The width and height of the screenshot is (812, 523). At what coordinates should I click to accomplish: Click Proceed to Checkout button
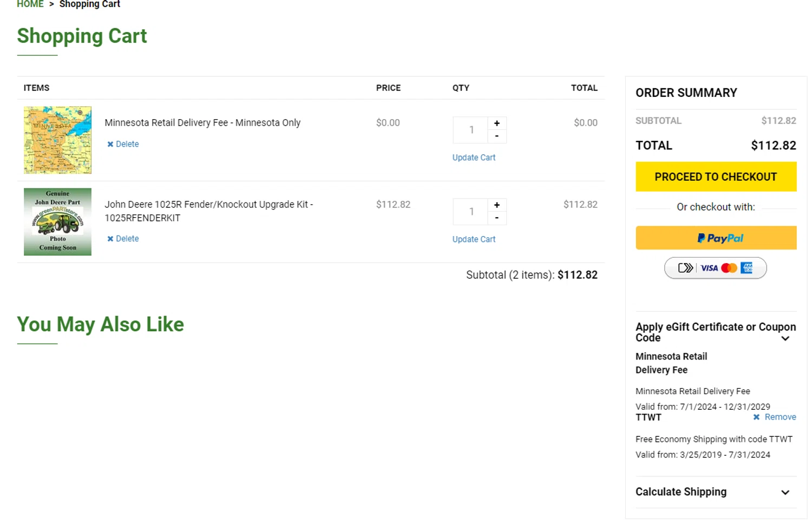tap(716, 177)
